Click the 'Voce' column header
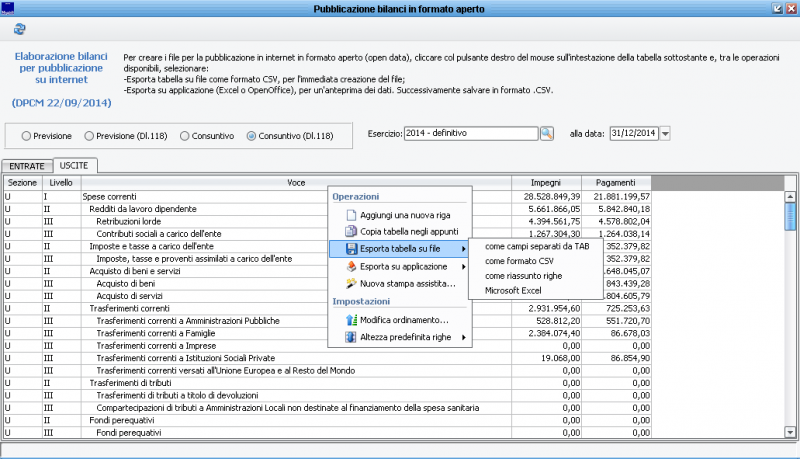Screen dimensions: 800x459 point(296,183)
